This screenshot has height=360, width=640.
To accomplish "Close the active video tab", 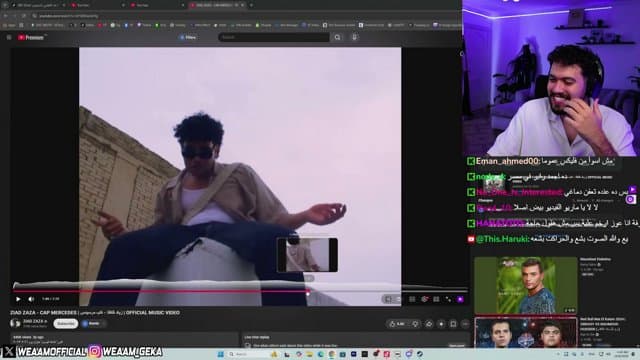I will [242, 5].
